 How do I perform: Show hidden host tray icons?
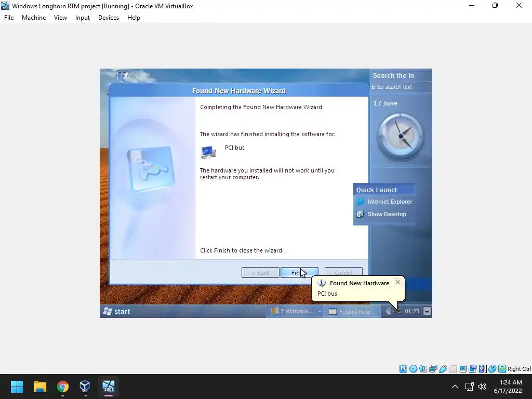click(455, 387)
